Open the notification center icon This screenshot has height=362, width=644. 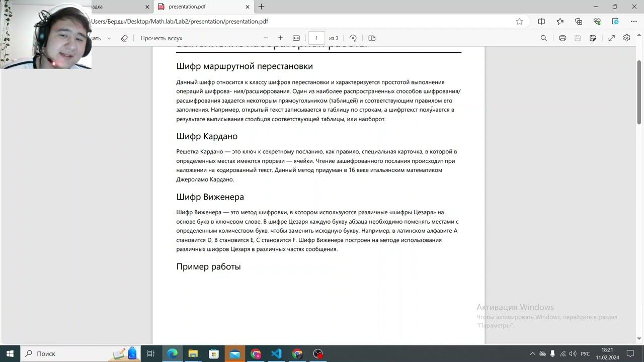[630, 353]
